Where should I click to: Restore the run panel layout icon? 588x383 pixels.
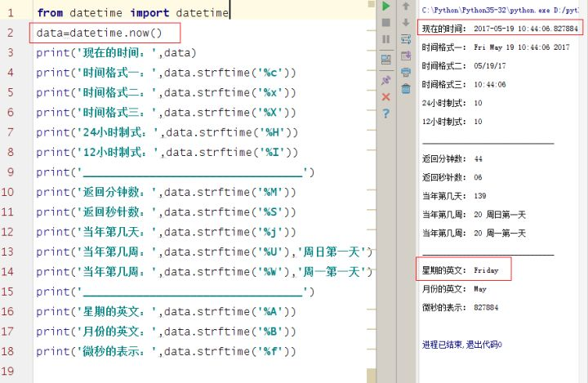click(385, 60)
